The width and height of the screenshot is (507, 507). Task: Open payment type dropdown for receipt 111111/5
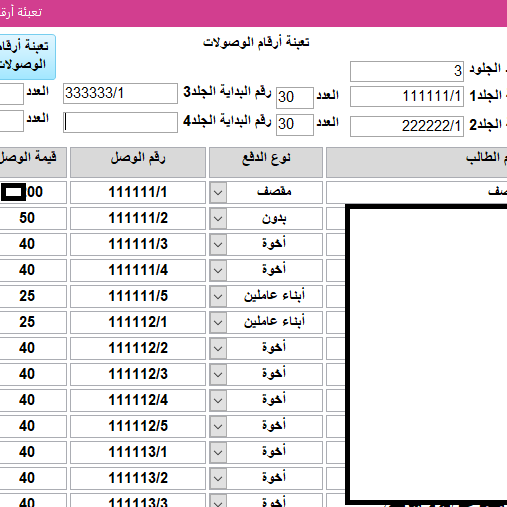(218, 296)
